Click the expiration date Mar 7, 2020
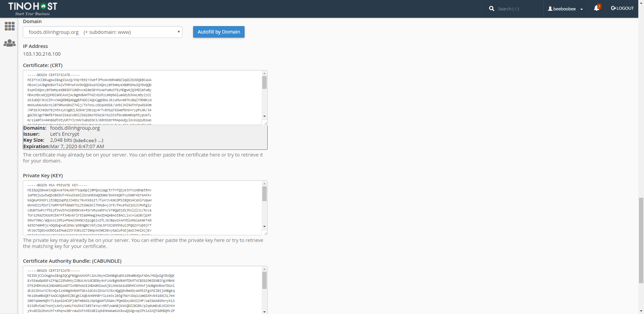Screen dimensions: 644x314 (77, 146)
